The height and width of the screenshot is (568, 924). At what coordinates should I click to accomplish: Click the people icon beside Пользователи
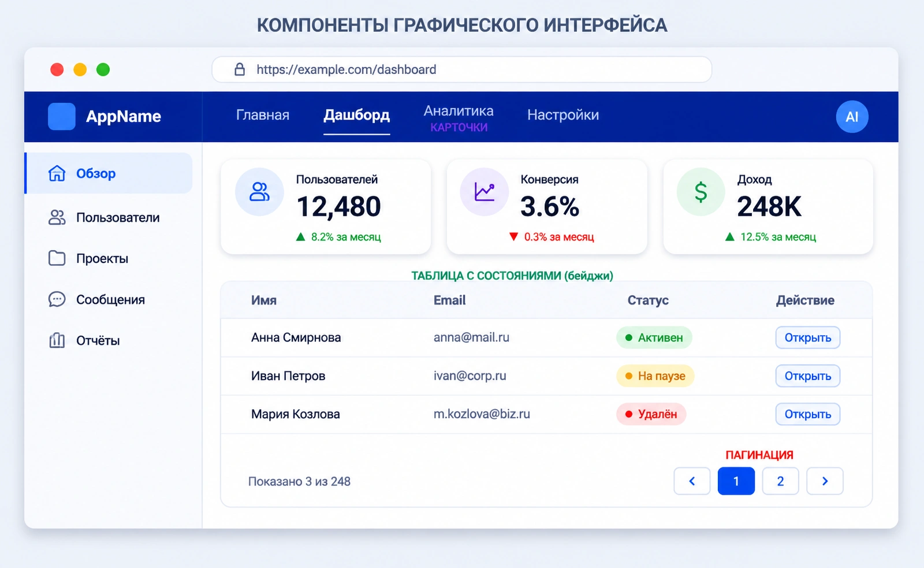(57, 217)
